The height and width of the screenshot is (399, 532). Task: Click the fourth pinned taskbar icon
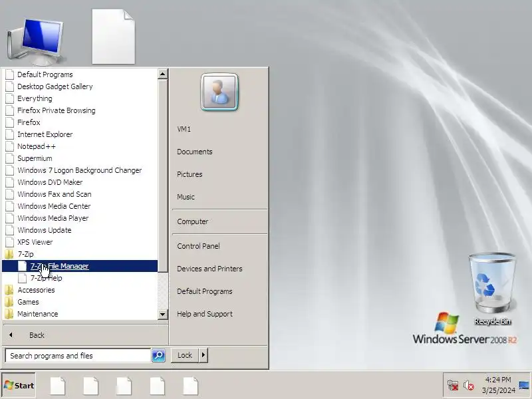158,386
